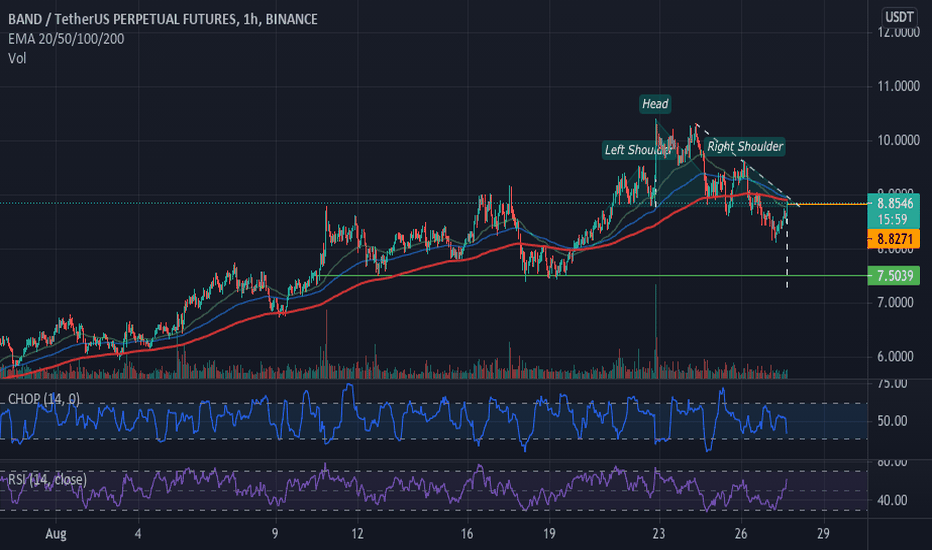This screenshot has height=550, width=932.
Task: Click the 15:59 countdown timer label
Action: click(893, 219)
